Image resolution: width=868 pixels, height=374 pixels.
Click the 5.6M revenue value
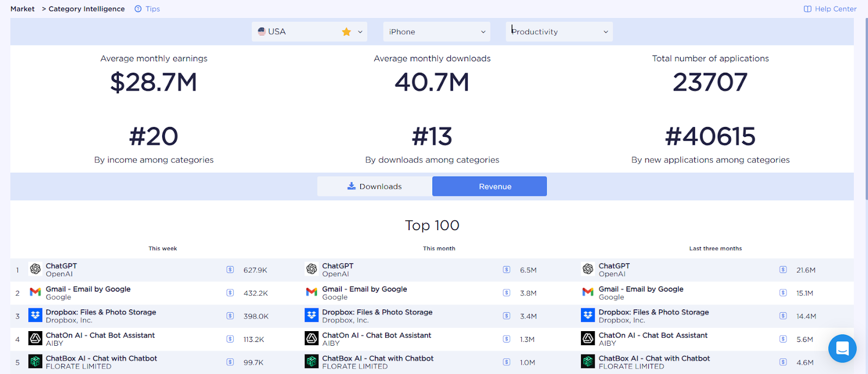(805, 339)
